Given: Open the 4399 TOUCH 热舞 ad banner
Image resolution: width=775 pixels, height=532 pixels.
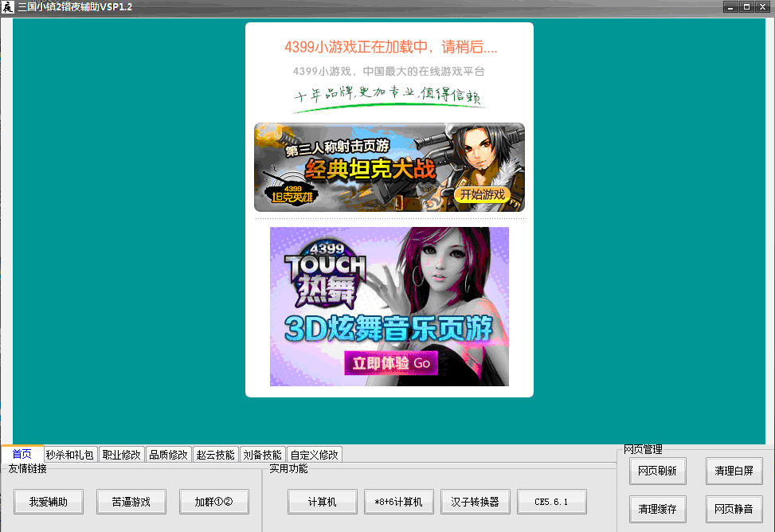Looking at the screenshot, I should tap(389, 307).
